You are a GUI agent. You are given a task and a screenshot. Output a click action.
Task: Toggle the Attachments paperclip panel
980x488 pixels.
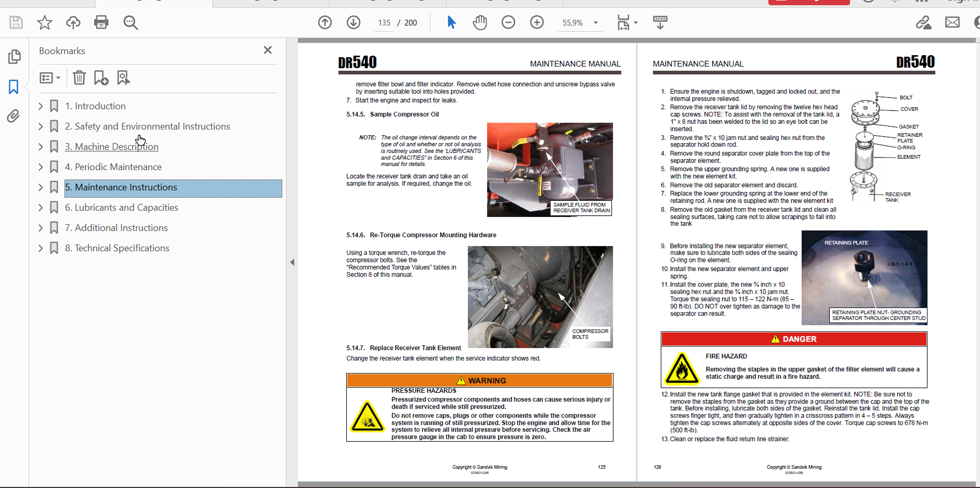pyautogui.click(x=14, y=115)
